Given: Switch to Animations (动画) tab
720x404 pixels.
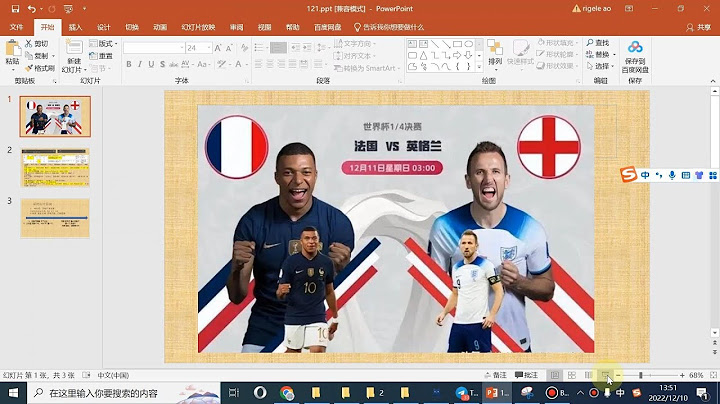Looking at the screenshot, I should (160, 28).
